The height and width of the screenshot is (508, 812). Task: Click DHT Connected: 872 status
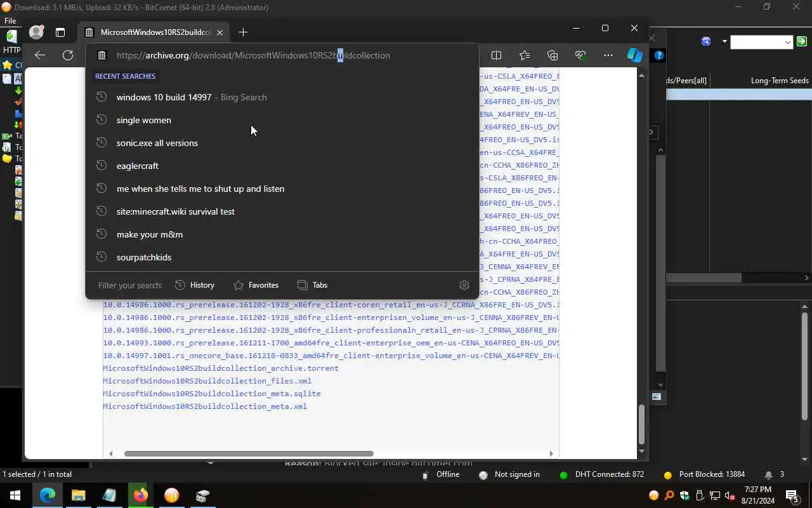(x=602, y=474)
